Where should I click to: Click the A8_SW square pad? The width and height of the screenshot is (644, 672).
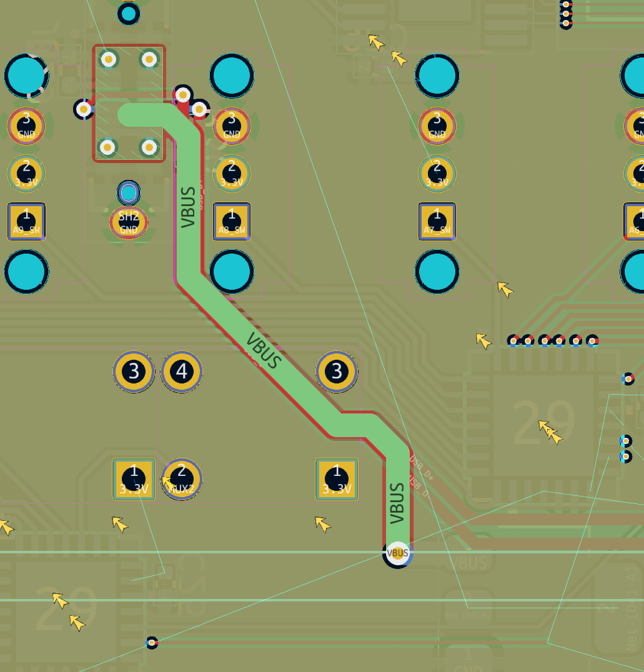(x=232, y=221)
